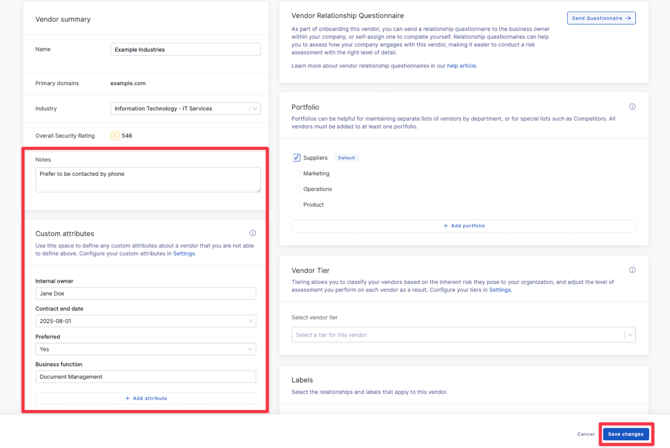Open Settings link in Custom attributes

[x=183, y=253]
